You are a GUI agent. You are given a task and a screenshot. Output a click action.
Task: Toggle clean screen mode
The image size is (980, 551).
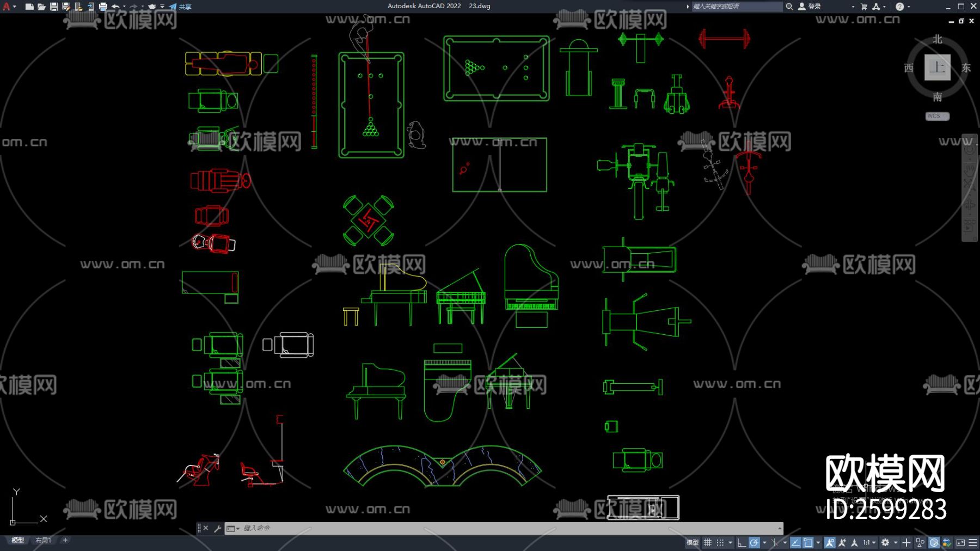(960, 542)
